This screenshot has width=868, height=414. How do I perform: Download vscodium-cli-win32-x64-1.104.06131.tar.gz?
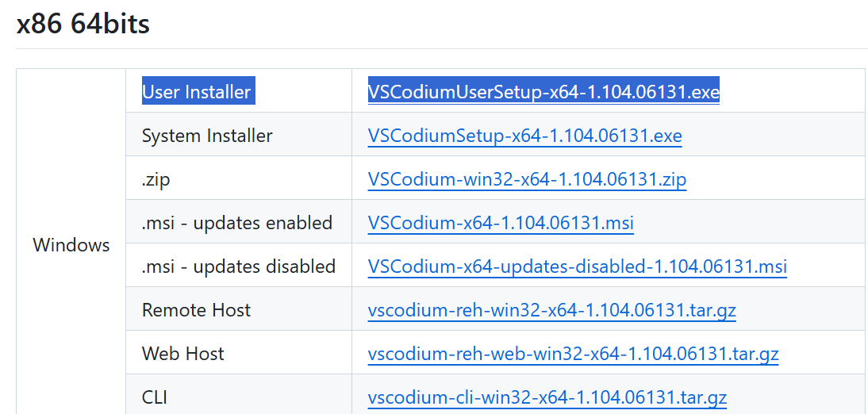[x=547, y=397]
